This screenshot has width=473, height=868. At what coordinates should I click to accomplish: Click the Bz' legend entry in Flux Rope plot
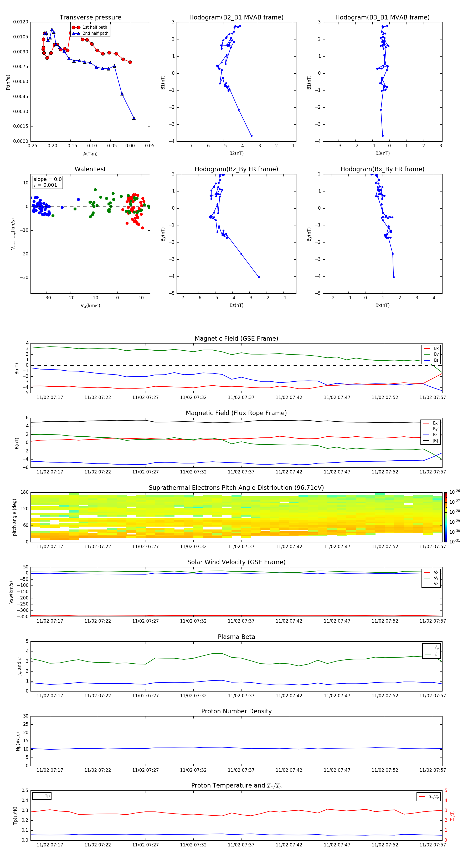(431, 435)
